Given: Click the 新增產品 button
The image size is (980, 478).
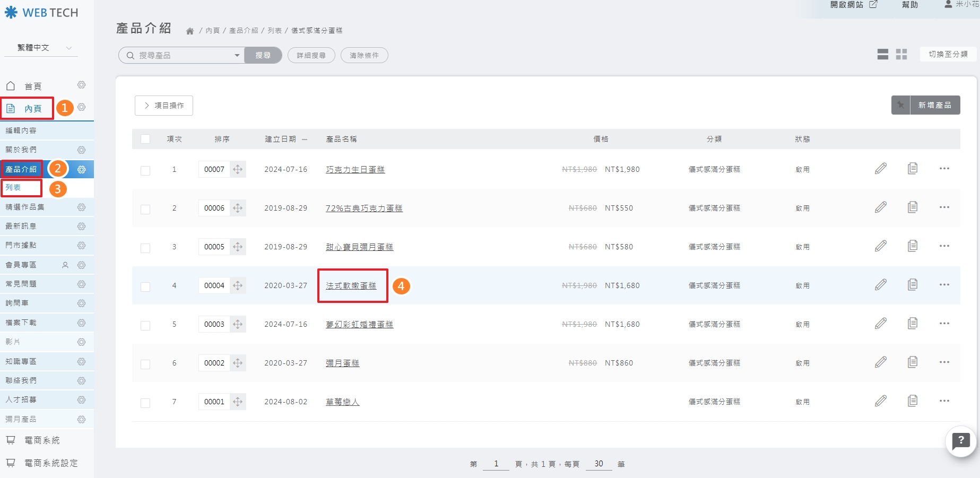Looking at the screenshot, I should (934, 105).
